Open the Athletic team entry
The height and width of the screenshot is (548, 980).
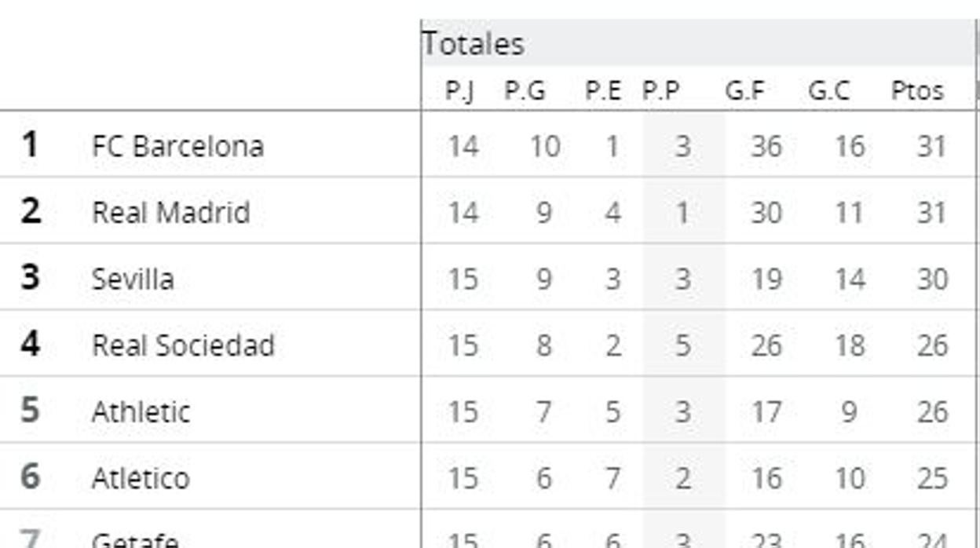click(x=141, y=412)
